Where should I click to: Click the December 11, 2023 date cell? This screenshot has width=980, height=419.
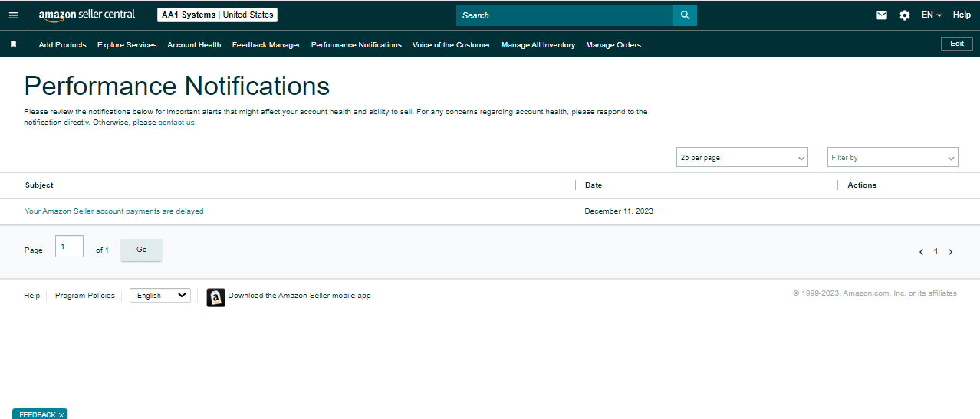[x=619, y=211]
